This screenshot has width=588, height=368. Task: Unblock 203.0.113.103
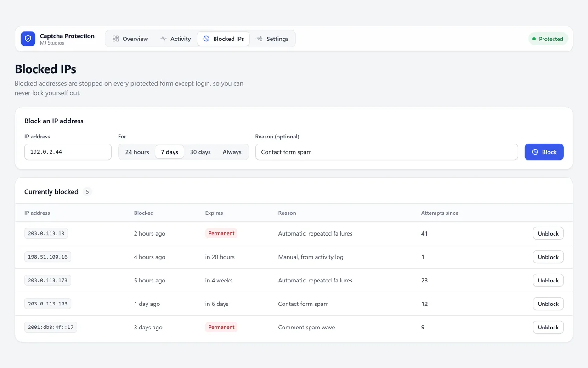tap(548, 304)
